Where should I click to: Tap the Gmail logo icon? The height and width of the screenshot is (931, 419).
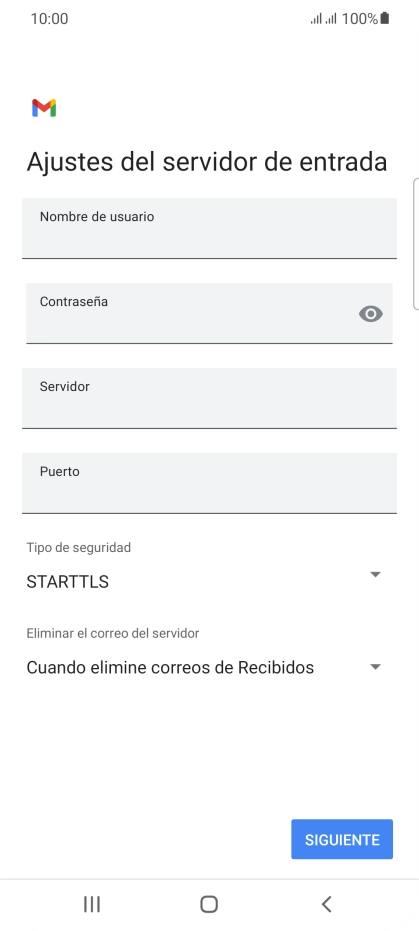(x=44, y=108)
